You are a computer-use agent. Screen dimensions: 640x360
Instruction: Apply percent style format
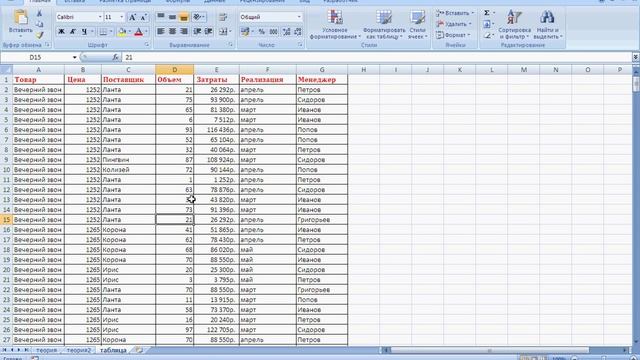pos(262,31)
